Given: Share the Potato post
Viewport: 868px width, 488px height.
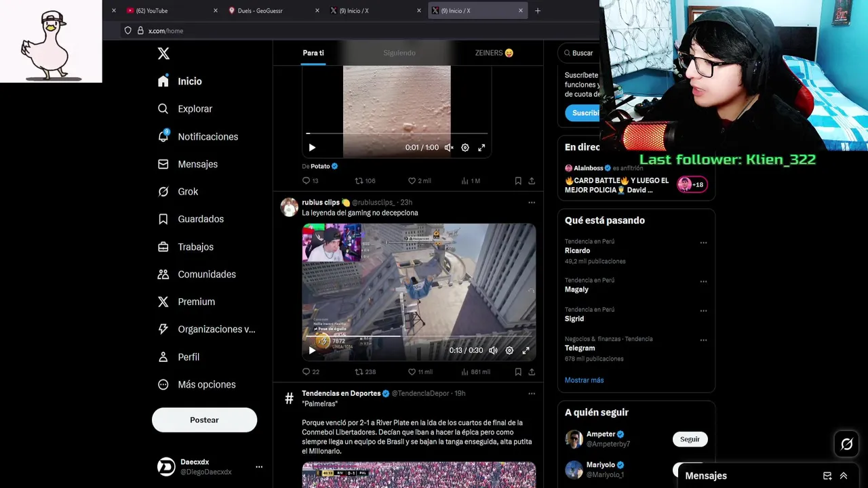Looking at the screenshot, I should (x=532, y=181).
